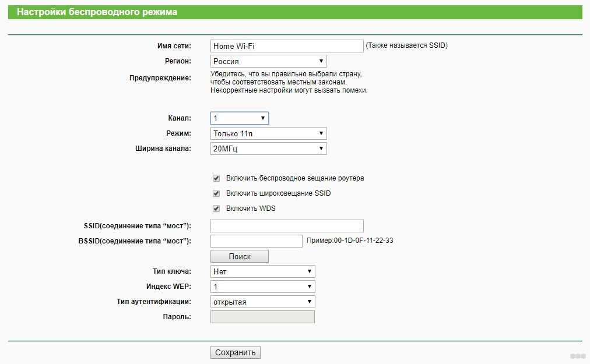Expand the Индекс WEP dropdown

pos(262,287)
